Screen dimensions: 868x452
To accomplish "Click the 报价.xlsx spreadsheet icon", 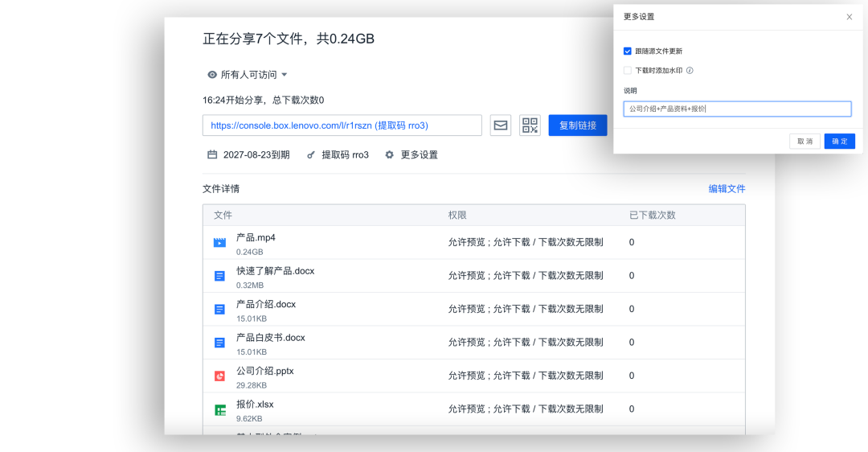I will coord(219,410).
